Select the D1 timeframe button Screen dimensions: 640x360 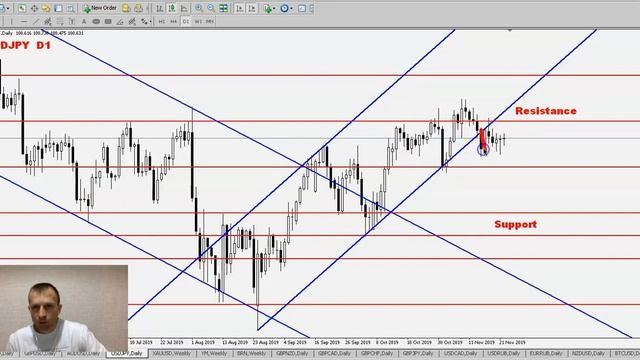click(x=186, y=21)
